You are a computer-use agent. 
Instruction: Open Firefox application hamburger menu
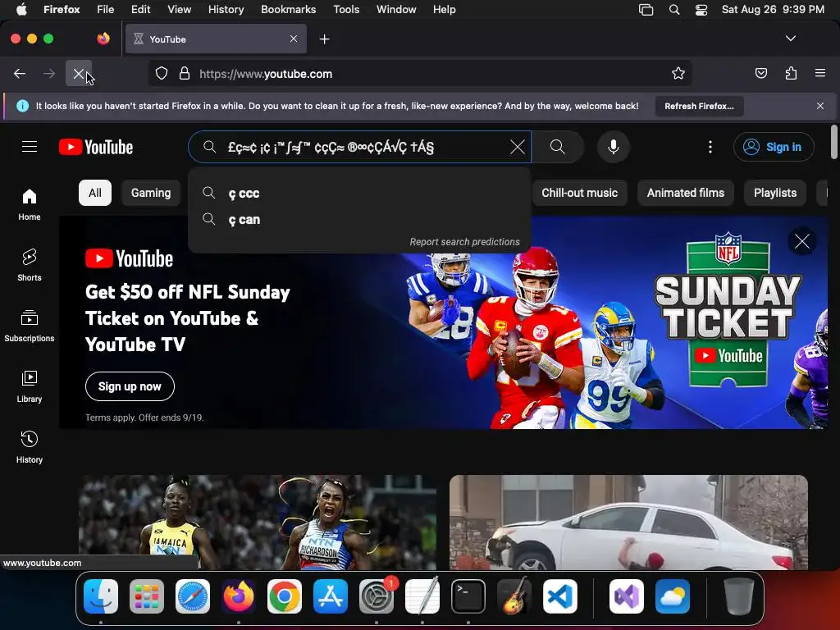pyautogui.click(x=819, y=73)
